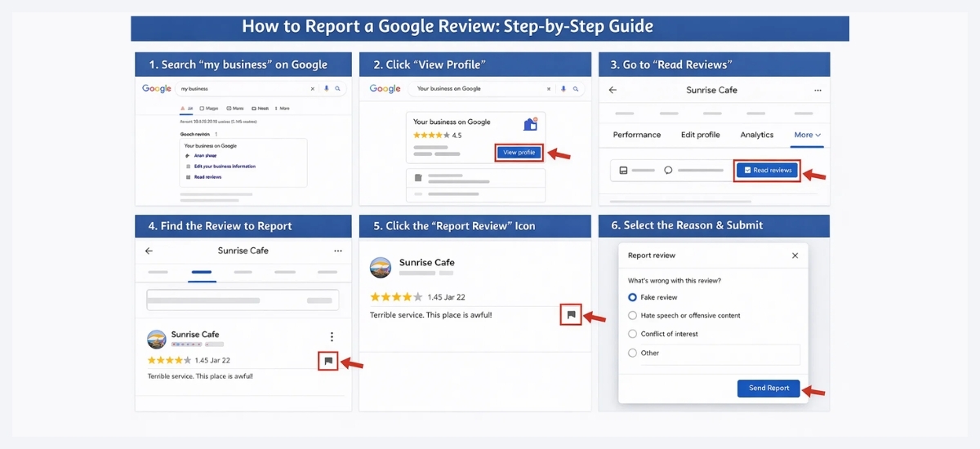This screenshot has width=980, height=449.
Task: Click star rating on step 4 review
Action: pyautogui.click(x=169, y=360)
